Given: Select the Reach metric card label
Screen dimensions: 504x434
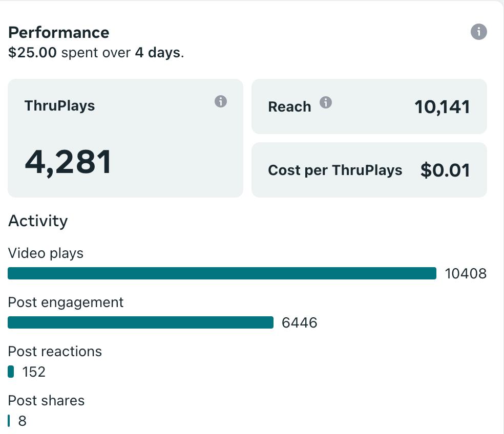Looking at the screenshot, I should 289,106.
